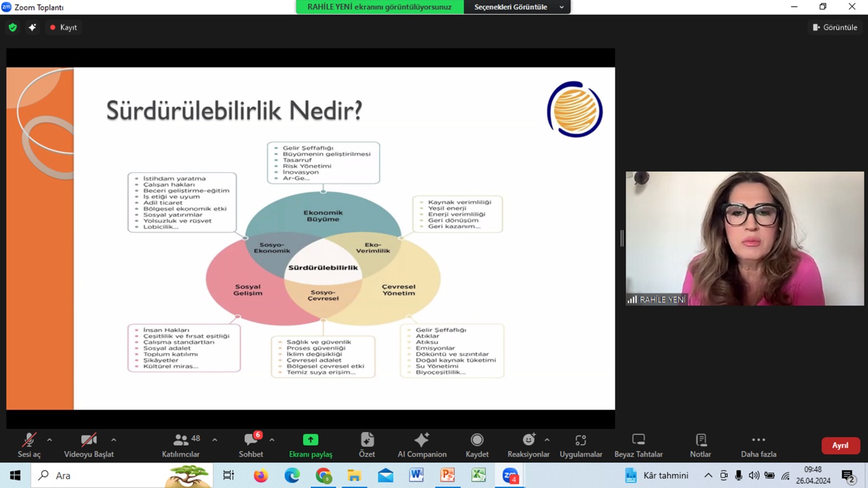
Task: Open Reaksiyonlar emoji reactions
Action: click(x=528, y=445)
